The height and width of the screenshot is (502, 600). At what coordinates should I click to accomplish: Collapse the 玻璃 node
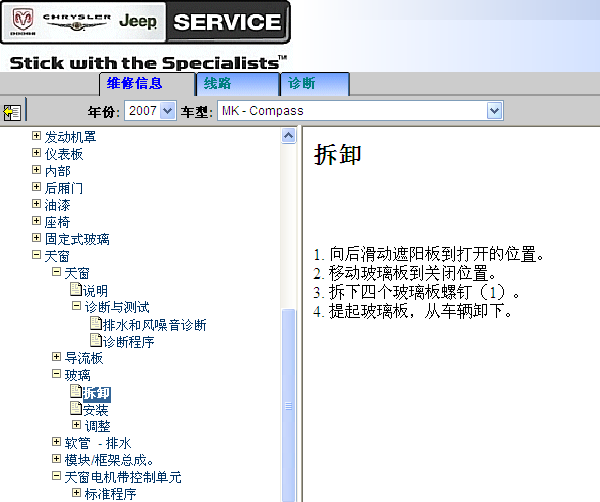(56, 373)
